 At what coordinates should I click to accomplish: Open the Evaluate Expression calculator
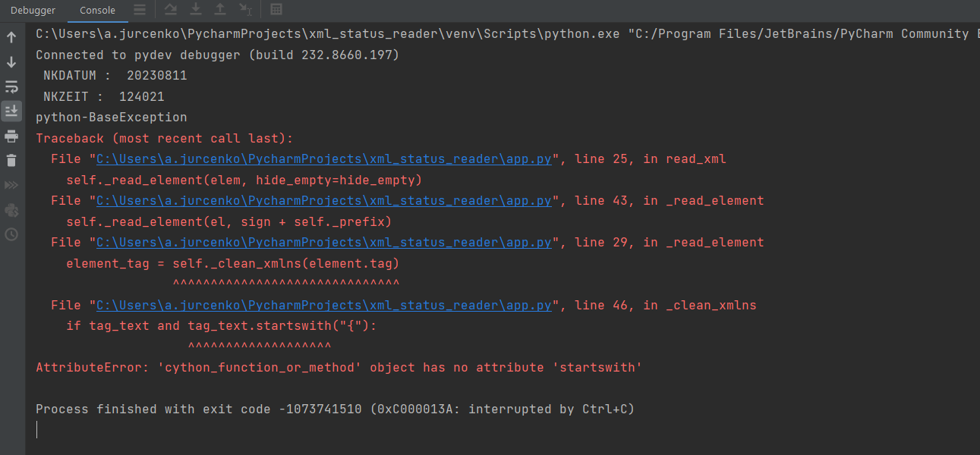pyautogui.click(x=276, y=10)
